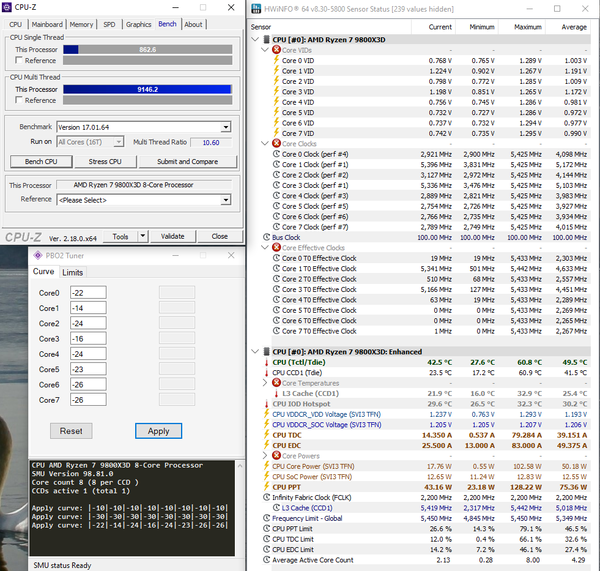Click the CPU (Tctl/Tdie) thermometer icon
This screenshot has height=571, width=600.
(267, 362)
